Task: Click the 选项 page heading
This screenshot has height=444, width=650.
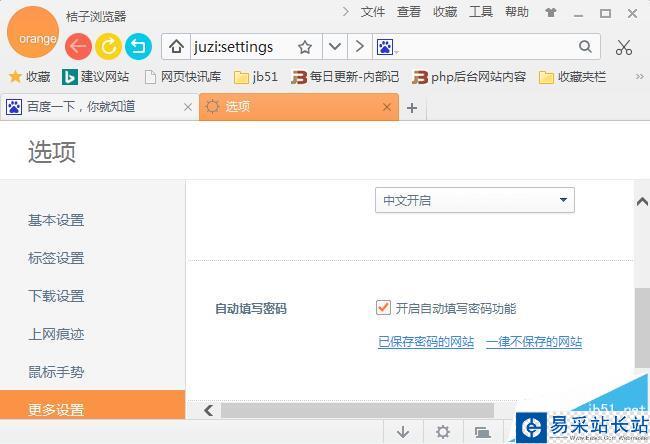Action: pyautogui.click(x=52, y=151)
